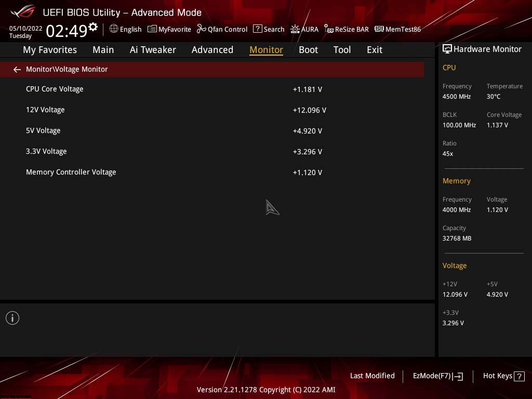Launch MemTest86 memory icon
The width and height of the screenshot is (532, 399).
pos(379,29)
